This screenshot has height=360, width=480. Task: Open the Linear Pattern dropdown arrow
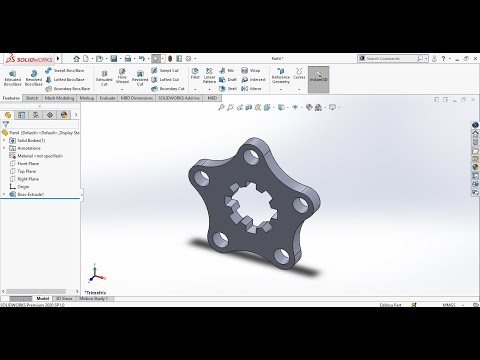click(209, 89)
